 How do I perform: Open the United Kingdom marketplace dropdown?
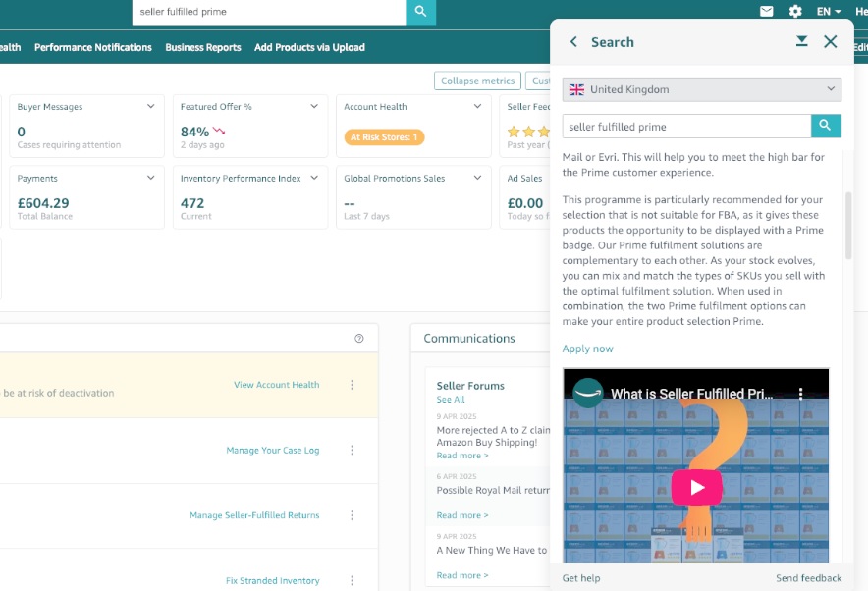coord(701,89)
